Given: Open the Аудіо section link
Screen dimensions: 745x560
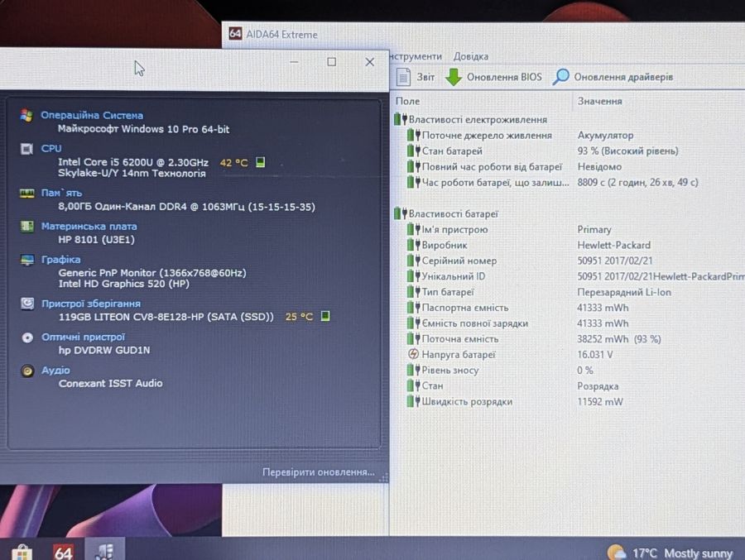Looking at the screenshot, I should [x=55, y=371].
